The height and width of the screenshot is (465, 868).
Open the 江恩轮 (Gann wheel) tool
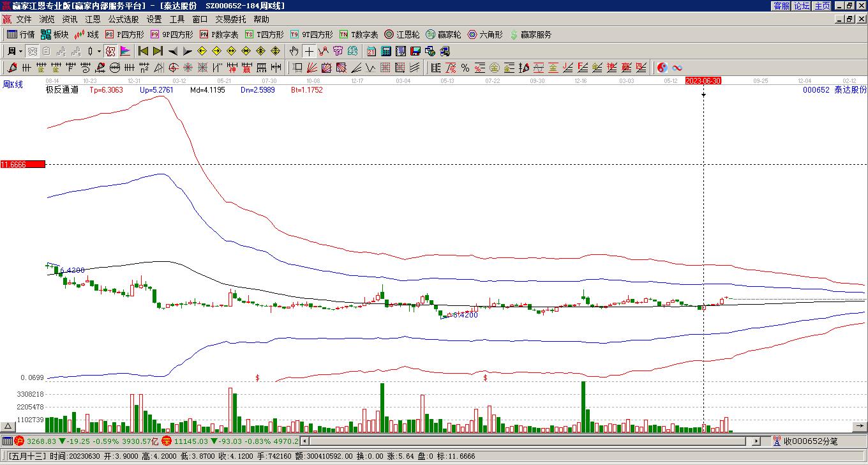(x=401, y=34)
